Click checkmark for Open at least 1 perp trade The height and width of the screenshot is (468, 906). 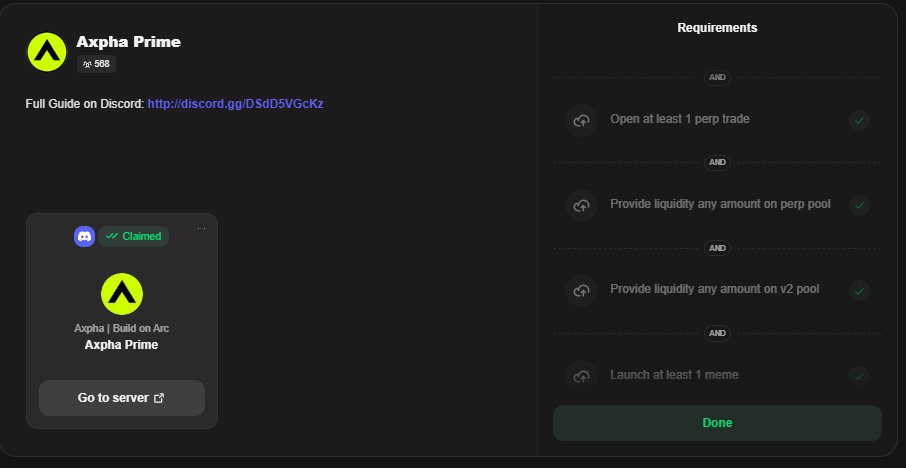pos(859,120)
